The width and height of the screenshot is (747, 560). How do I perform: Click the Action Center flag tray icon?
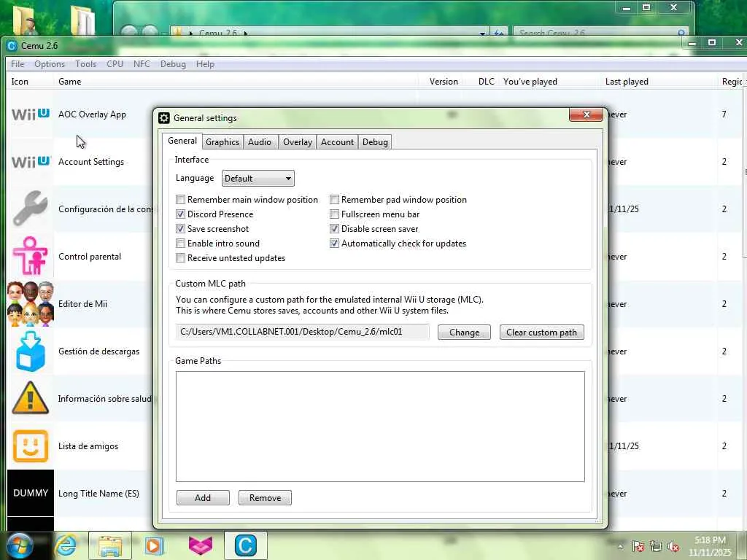click(x=638, y=547)
